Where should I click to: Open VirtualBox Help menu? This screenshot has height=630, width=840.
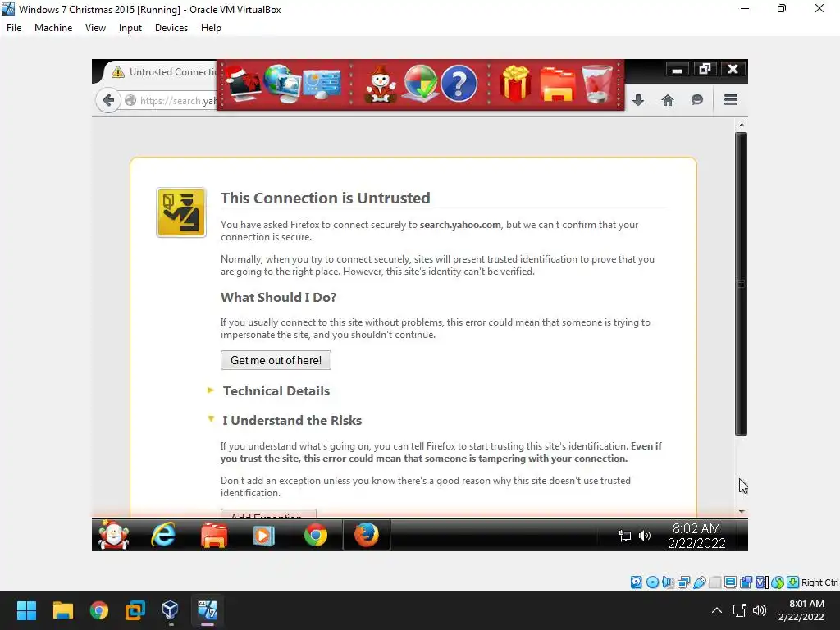click(x=211, y=28)
